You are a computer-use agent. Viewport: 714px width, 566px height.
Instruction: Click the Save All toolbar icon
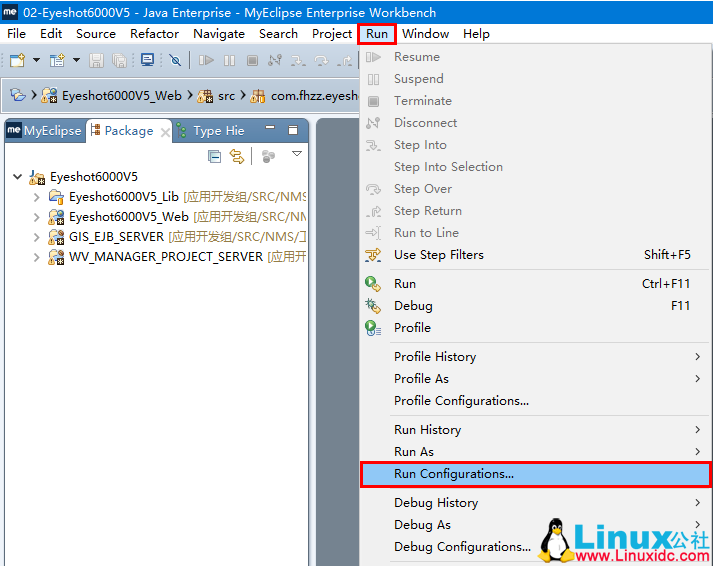pyautogui.click(x=119, y=60)
